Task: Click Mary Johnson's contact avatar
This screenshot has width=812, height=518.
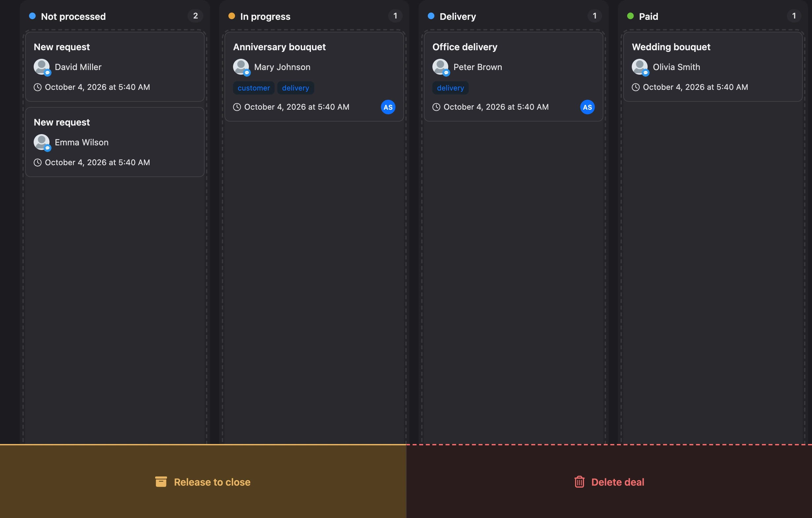Action: (241, 67)
